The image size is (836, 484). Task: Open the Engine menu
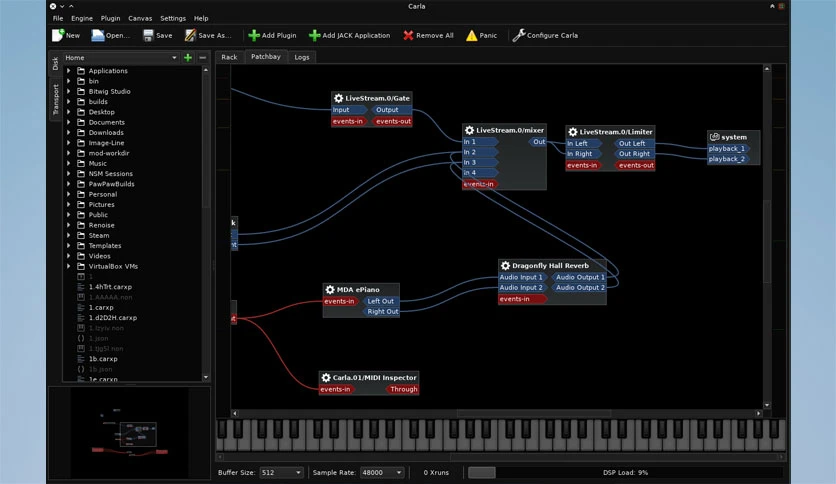pos(82,18)
